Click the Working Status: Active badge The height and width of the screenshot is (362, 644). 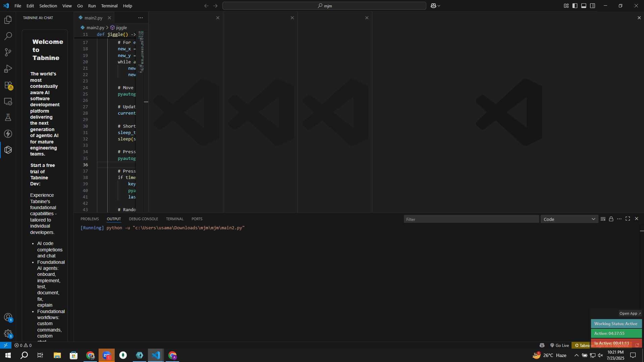[x=616, y=324]
